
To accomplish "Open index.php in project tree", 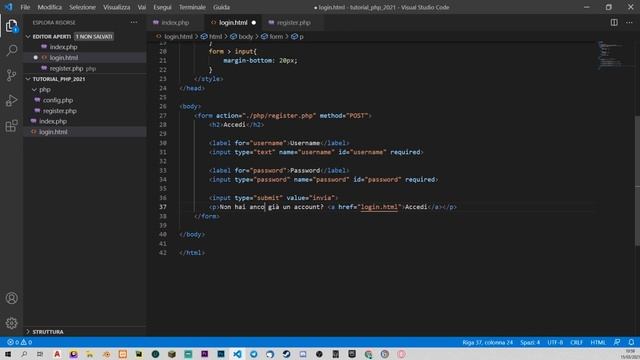I will pos(53,121).
